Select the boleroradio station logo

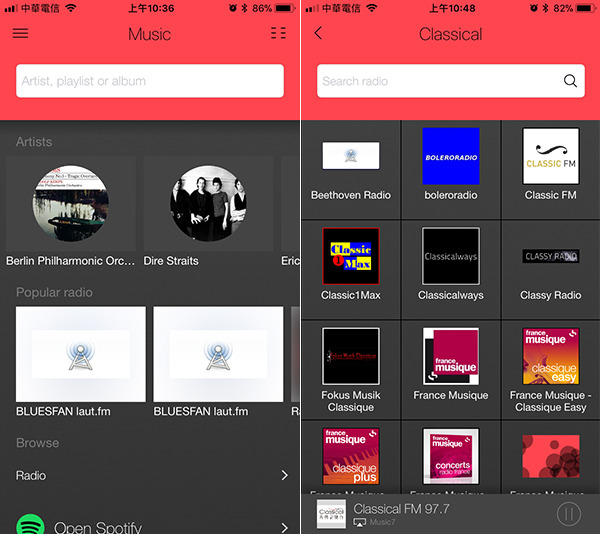point(451,156)
